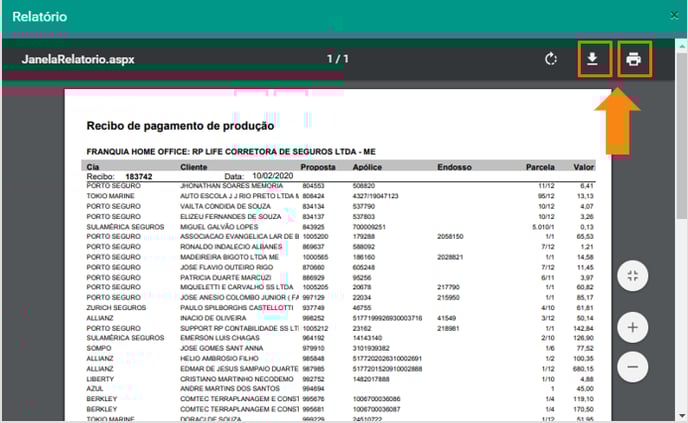
Task: Close the Relatório dialog
Action: [x=674, y=16]
